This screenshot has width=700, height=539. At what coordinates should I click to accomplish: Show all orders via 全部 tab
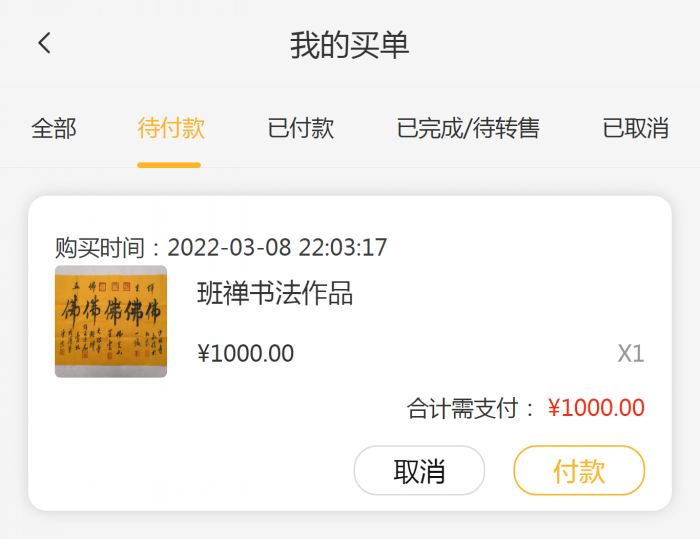tap(54, 128)
